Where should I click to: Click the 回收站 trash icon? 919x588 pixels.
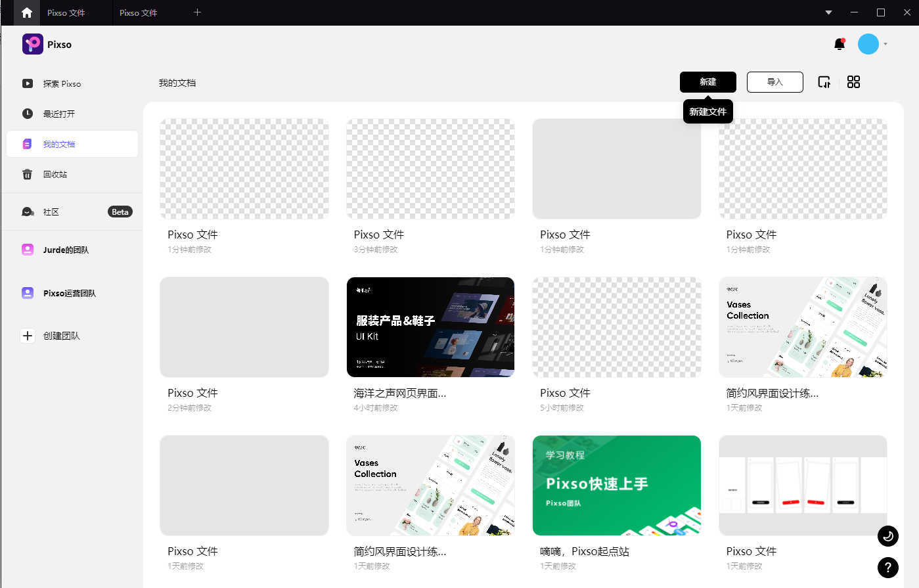[28, 174]
